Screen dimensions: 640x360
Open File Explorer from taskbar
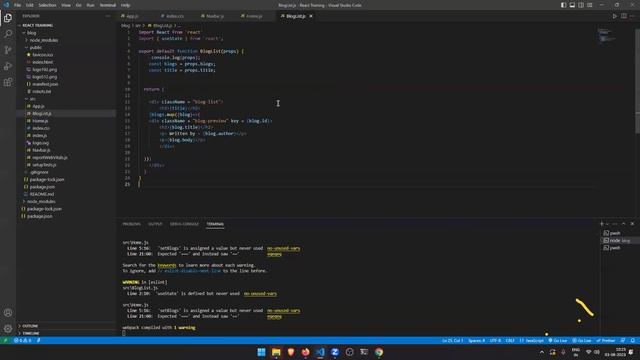[x=276, y=352]
